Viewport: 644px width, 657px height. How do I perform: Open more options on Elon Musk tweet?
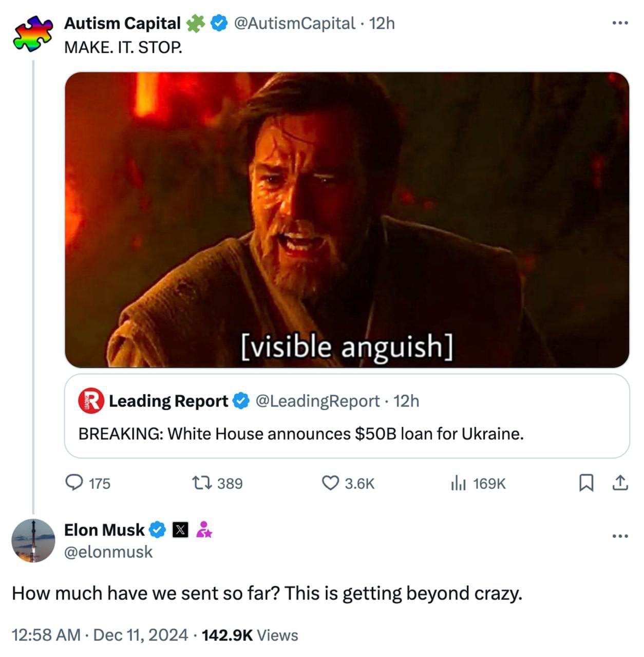point(620,536)
